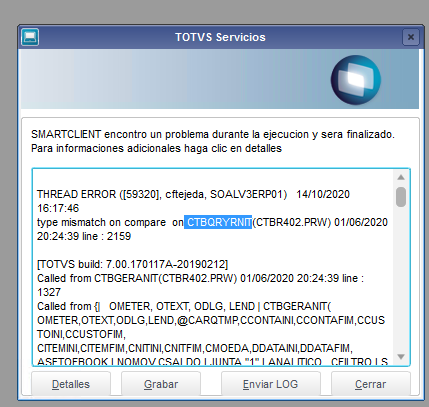Click the 'SMARTCLIENT encontro un problema' message
Screen dimensions: 429x407
pyautogui.click(x=213, y=134)
